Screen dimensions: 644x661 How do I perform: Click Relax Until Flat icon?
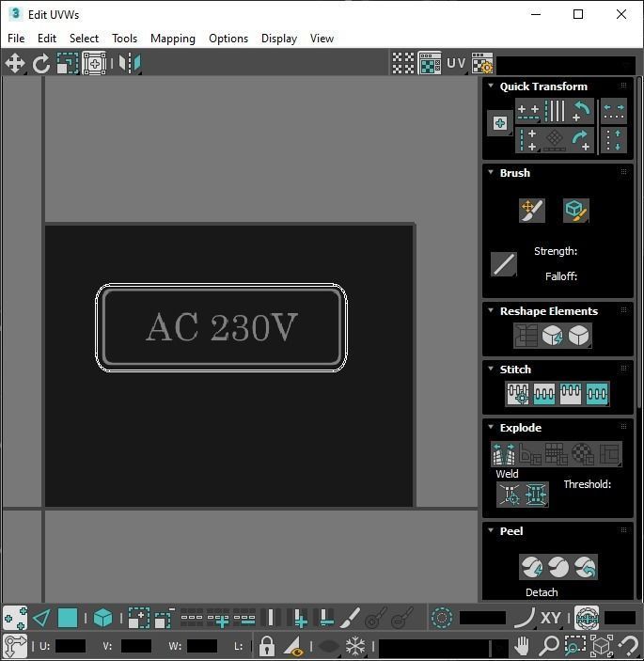point(552,336)
